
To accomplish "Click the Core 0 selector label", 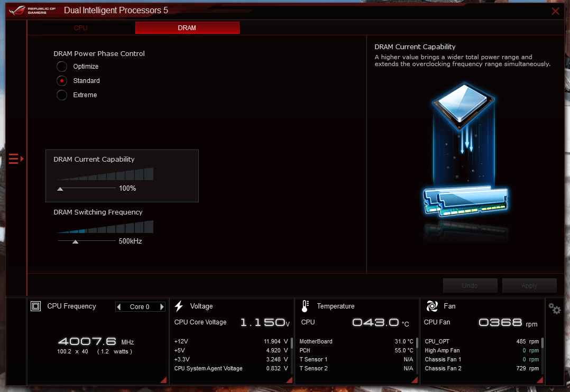I will point(140,307).
